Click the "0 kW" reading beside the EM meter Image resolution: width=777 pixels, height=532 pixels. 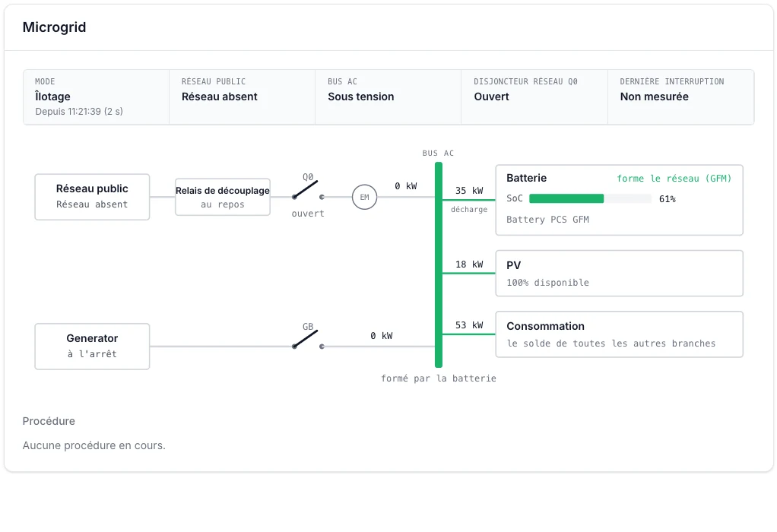click(x=406, y=186)
